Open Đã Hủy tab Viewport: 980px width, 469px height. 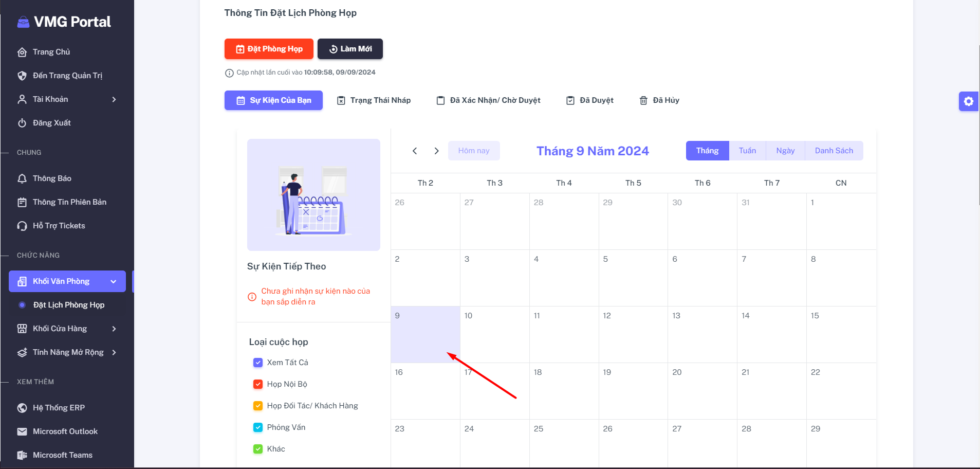tap(659, 100)
